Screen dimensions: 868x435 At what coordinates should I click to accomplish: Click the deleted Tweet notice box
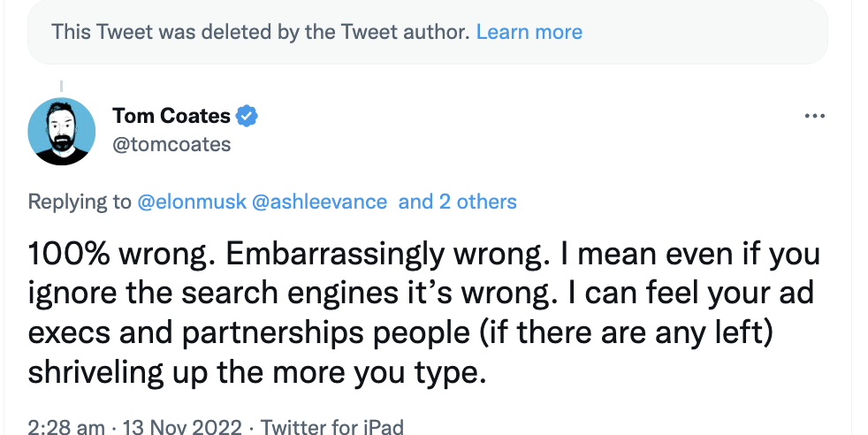pyautogui.click(x=265, y=33)
